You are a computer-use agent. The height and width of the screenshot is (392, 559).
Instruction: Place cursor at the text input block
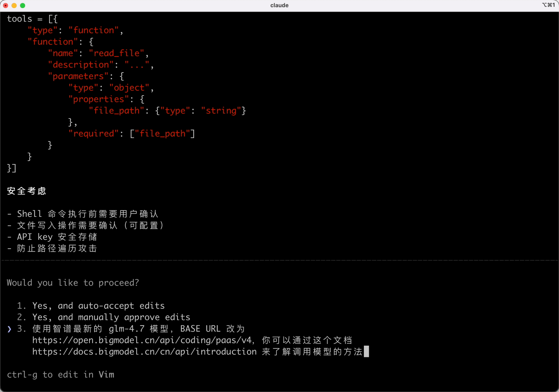pyautogui.click(x=366, y=352)
